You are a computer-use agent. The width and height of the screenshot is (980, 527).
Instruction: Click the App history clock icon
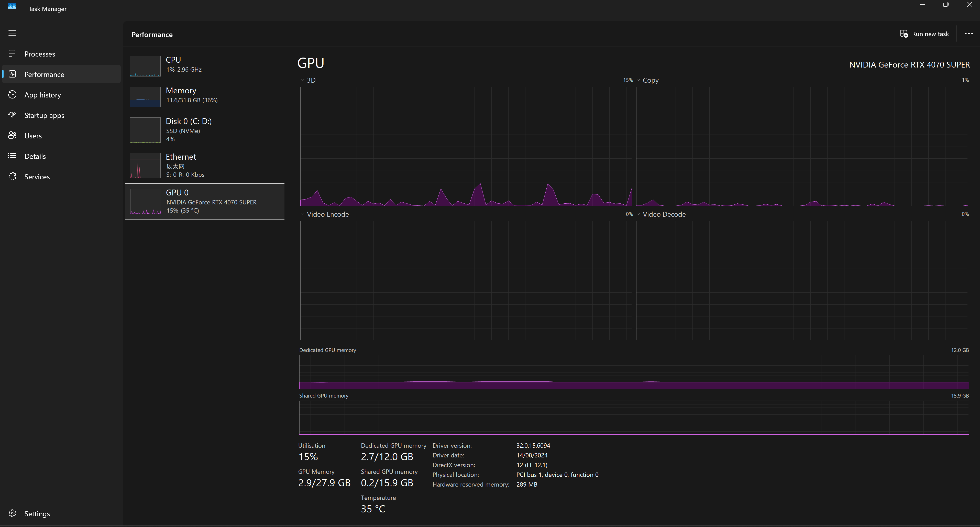[x=12, y=95]
